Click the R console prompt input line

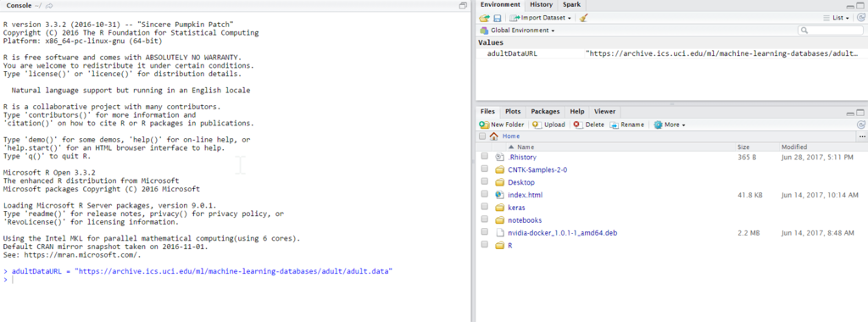(x=236, y=280)
